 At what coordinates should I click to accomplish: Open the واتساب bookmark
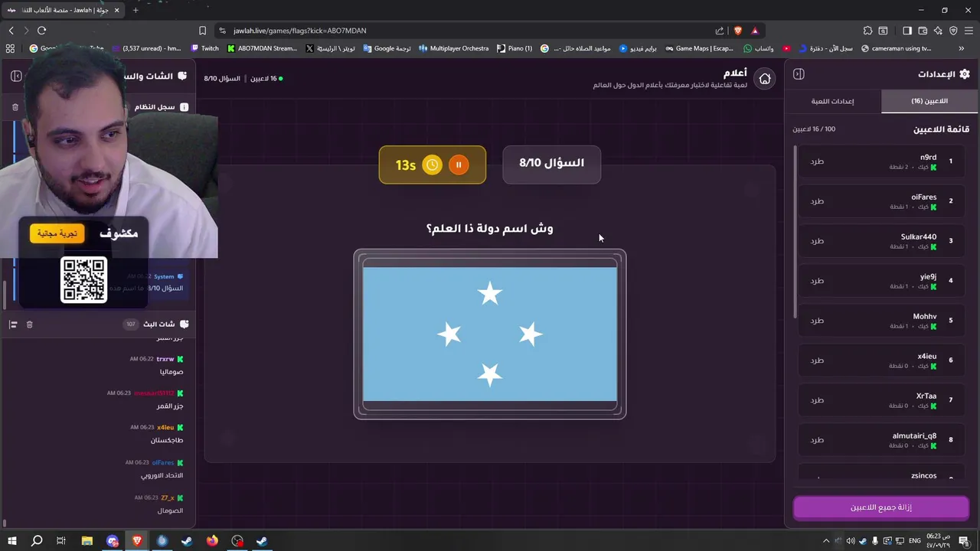point(759,48)
